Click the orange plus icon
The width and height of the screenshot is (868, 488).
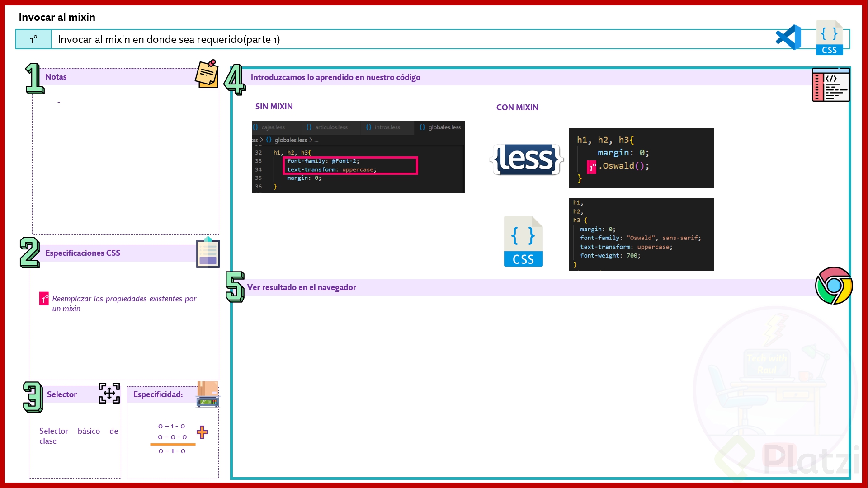click(x=202, y=432)
